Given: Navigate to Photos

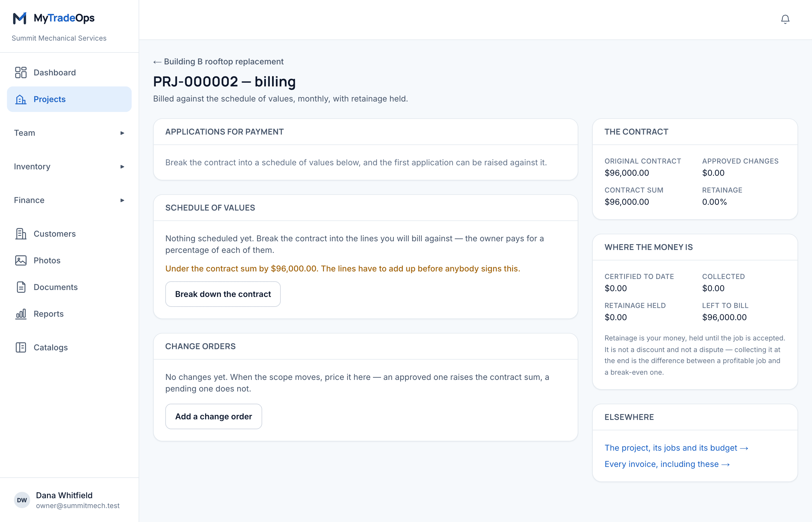Looking at the screenshot, I should [x=69, y=260].
